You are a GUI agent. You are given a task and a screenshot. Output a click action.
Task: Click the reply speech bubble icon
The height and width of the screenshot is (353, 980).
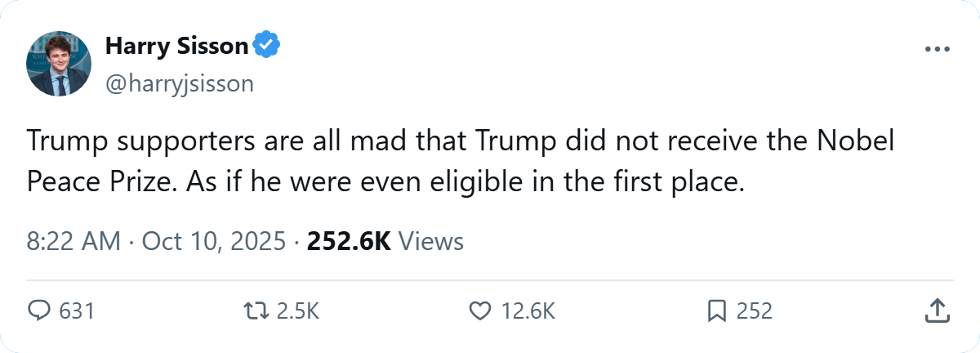pos(39,311)
